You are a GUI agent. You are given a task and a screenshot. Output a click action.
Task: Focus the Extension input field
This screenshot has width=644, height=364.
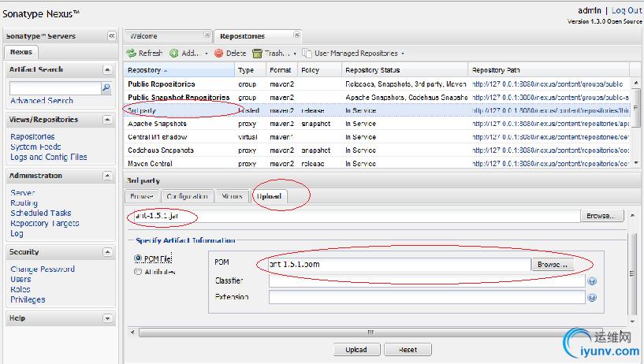426,297
